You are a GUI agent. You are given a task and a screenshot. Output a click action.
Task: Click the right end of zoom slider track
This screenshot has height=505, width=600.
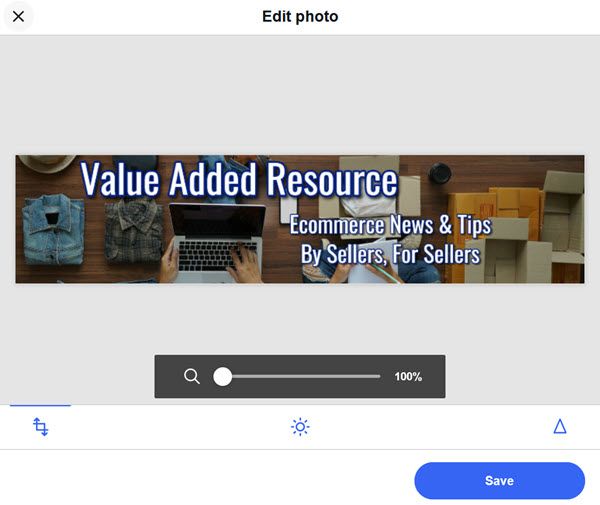click(x=378, y=376)
